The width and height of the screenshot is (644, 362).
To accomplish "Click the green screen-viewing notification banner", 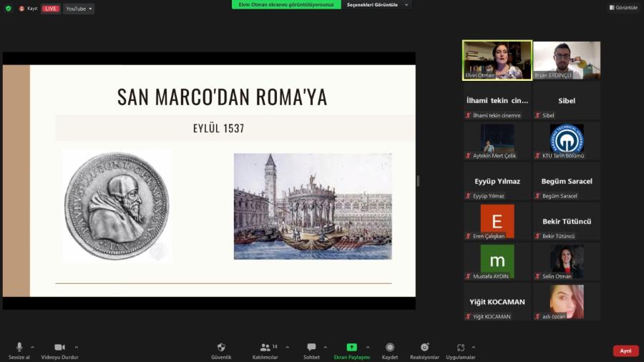I will pos(286,4).
